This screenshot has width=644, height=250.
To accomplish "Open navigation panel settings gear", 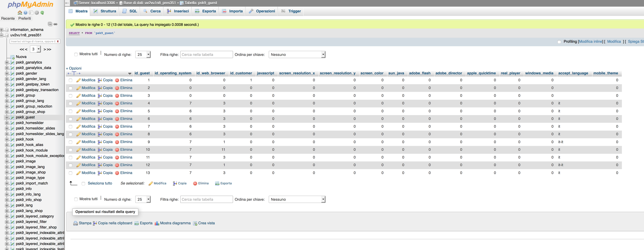I will [x=37, y=13].
